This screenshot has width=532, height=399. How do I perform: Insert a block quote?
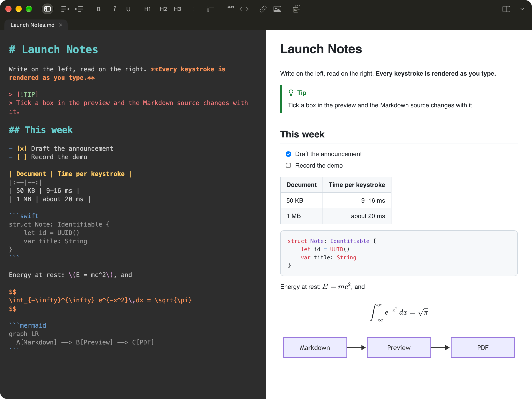(x=231, y=8)
